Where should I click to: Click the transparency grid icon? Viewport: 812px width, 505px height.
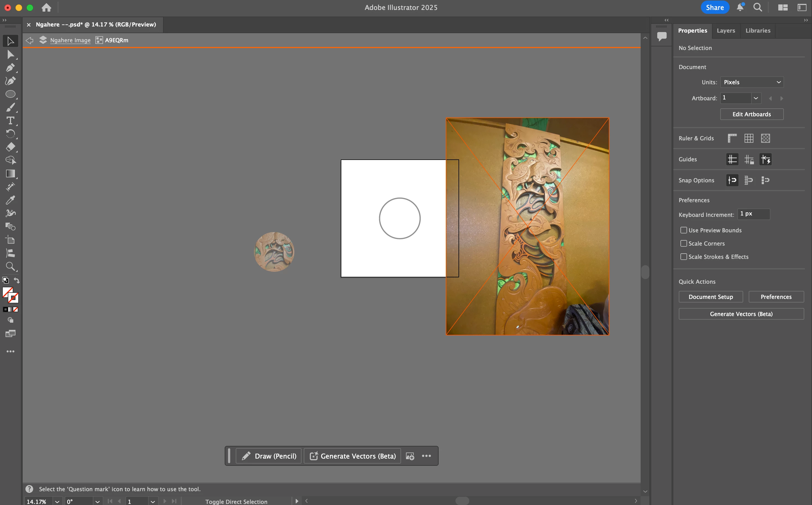click(x=765, y=138)
